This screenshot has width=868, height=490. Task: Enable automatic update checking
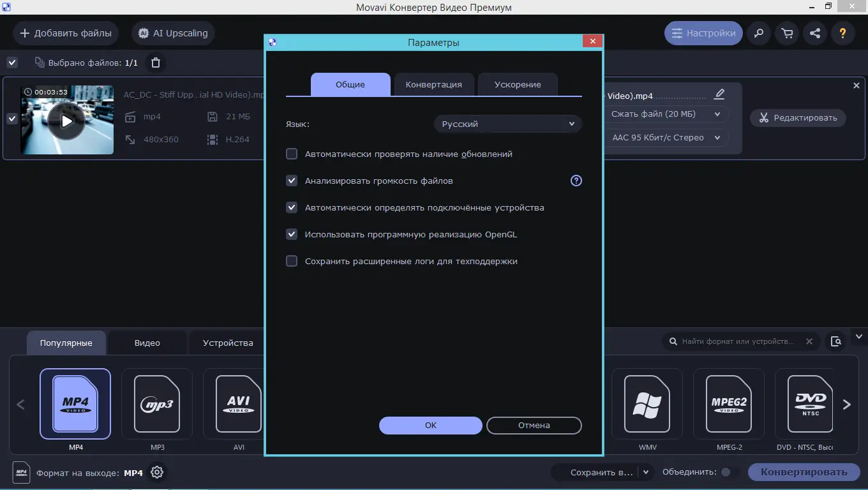292,154
